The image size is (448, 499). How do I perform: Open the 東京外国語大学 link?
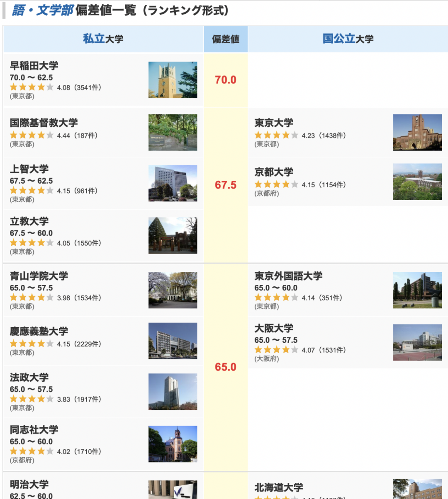coord(288,276)
